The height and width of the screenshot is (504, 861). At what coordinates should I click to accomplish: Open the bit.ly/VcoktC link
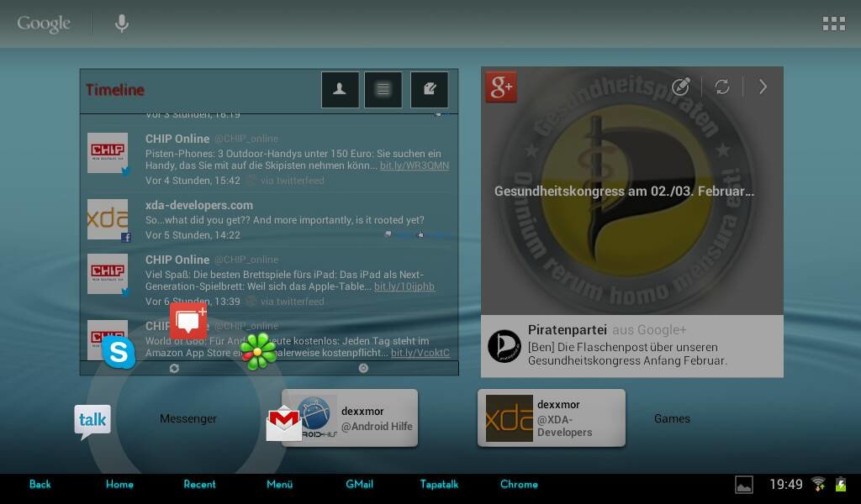(420, 353)
